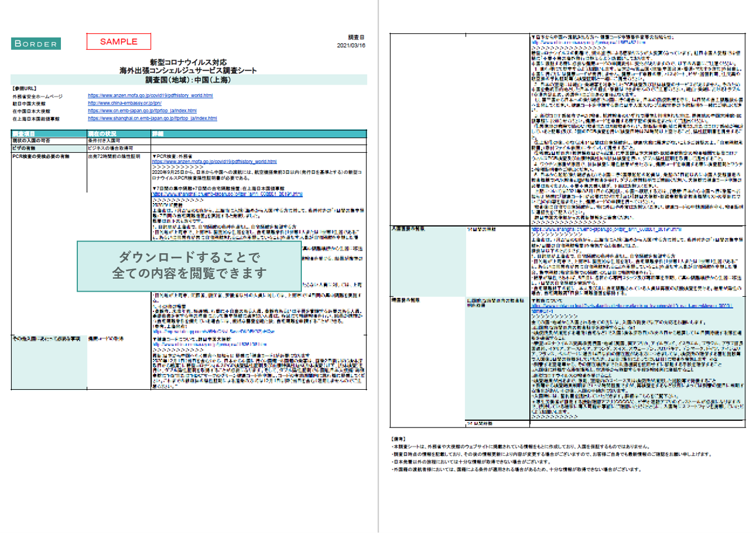Open the anzen.mofa.go.jp reference link
This screenshot has width=756, height=533.
[x=150, y=96]
